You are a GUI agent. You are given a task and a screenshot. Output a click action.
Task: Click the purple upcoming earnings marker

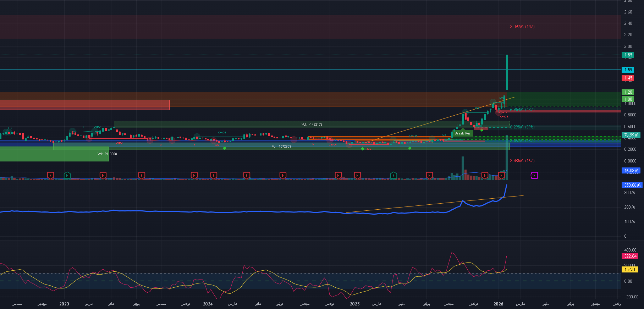[x=534, y=175]
